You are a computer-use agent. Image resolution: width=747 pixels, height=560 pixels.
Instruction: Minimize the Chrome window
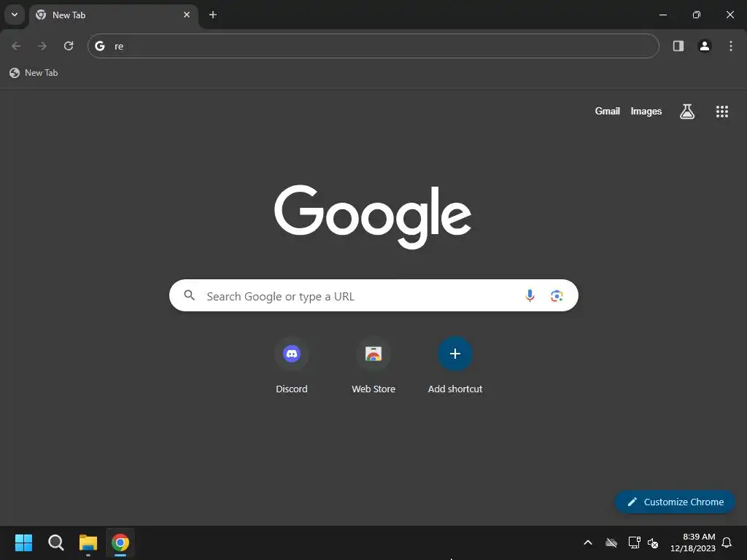pos(662,15)
